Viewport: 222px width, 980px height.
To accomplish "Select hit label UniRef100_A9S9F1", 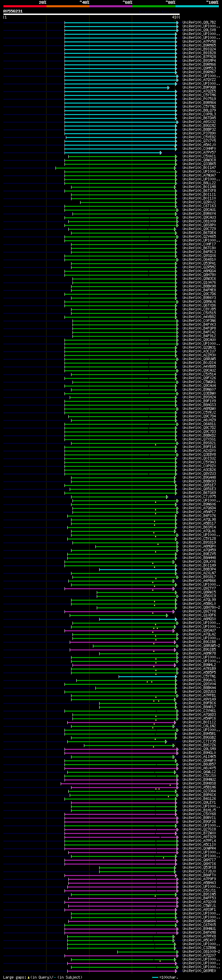I will 199,910.
